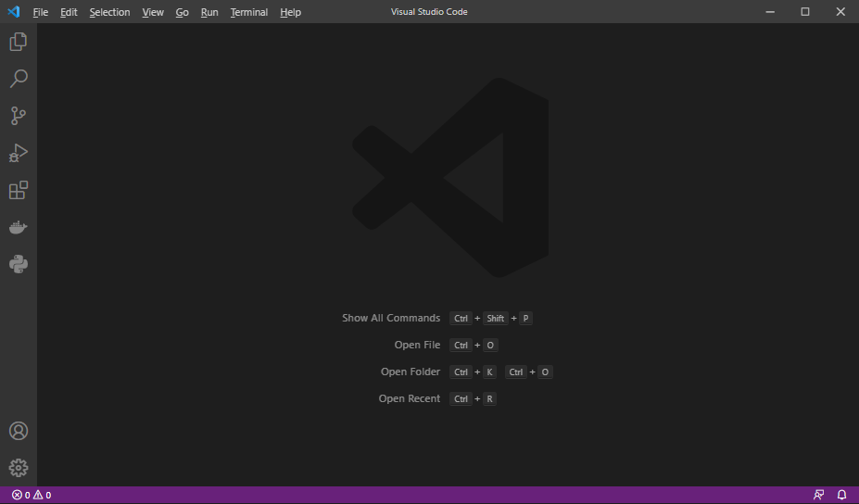Close the Visual Studio Code window
The height and width of the screenshot is (504, 859).
pos(840,11)
